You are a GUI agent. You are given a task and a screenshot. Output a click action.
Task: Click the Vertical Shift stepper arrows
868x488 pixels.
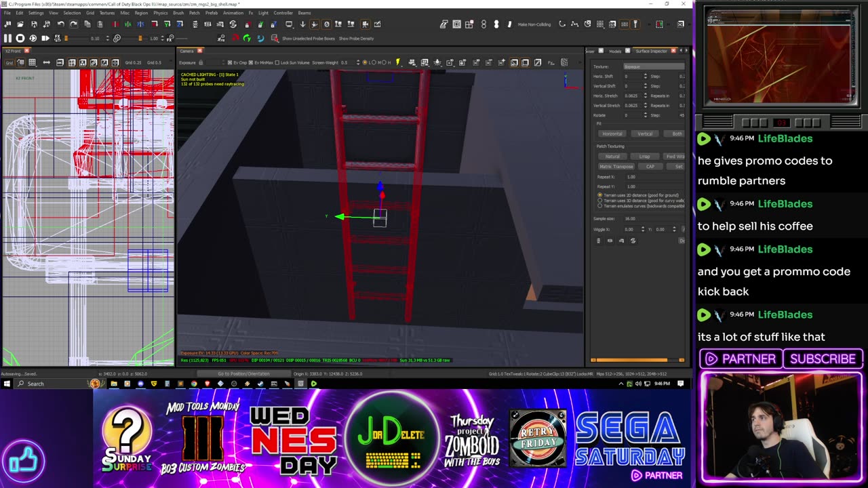pyautogui.click(x=646, y=86)
